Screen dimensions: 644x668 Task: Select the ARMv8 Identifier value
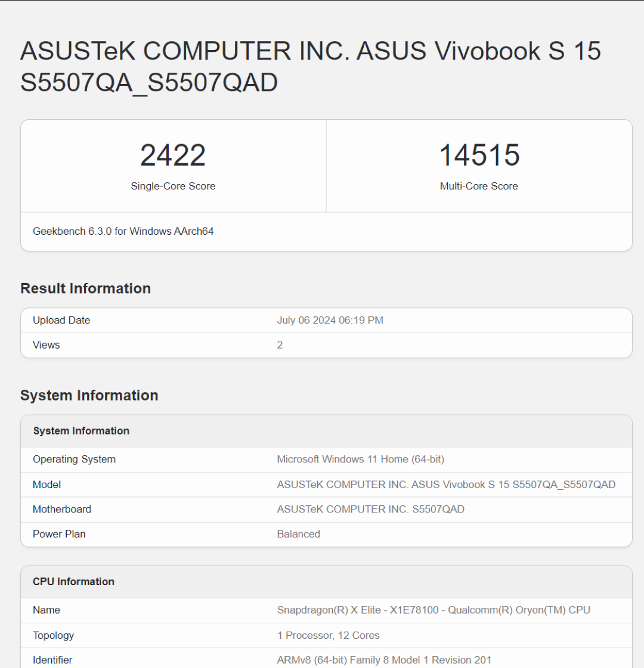[x=384, y=660]
